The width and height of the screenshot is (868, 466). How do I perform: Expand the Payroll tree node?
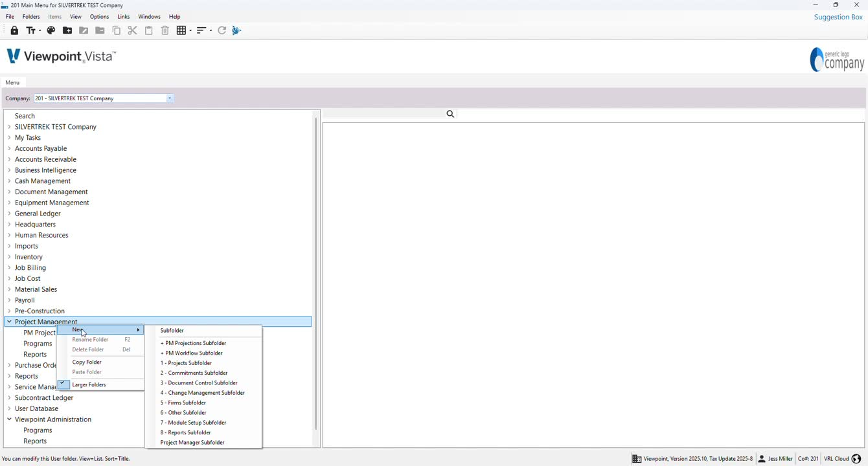tap(9, 300)
